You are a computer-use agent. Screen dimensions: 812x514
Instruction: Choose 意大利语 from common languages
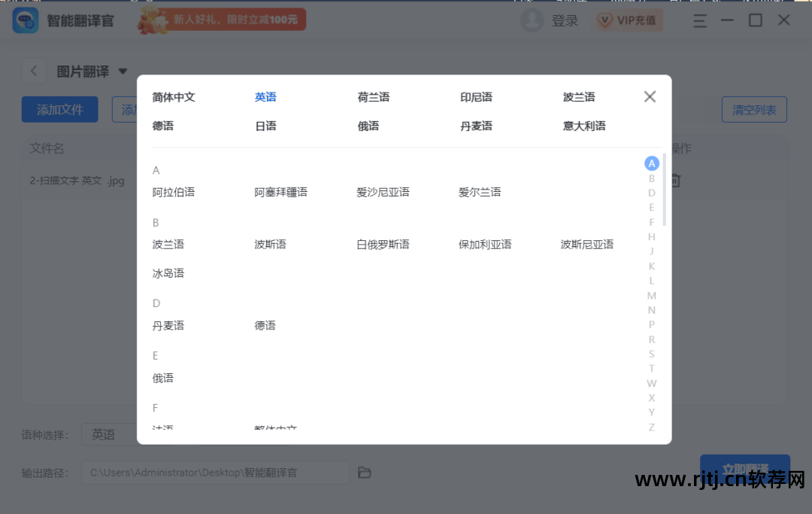tap(584, 126)
